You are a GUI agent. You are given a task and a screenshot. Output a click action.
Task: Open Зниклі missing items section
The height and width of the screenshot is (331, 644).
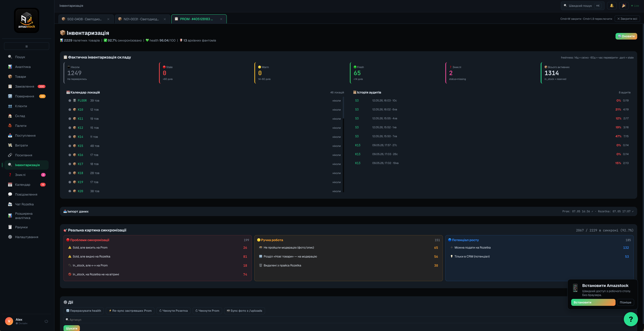click(x=26, y=175)
